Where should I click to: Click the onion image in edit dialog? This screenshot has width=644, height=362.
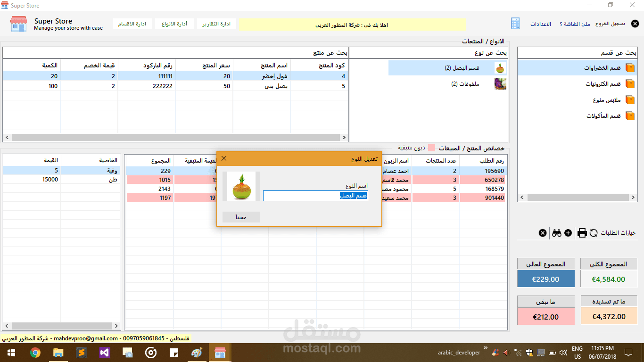pyautogui.click(x=241, y=187)
